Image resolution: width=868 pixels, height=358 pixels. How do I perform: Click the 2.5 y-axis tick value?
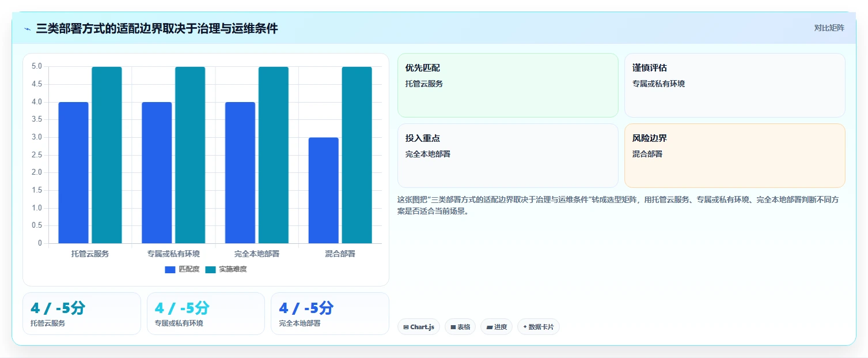37,155
